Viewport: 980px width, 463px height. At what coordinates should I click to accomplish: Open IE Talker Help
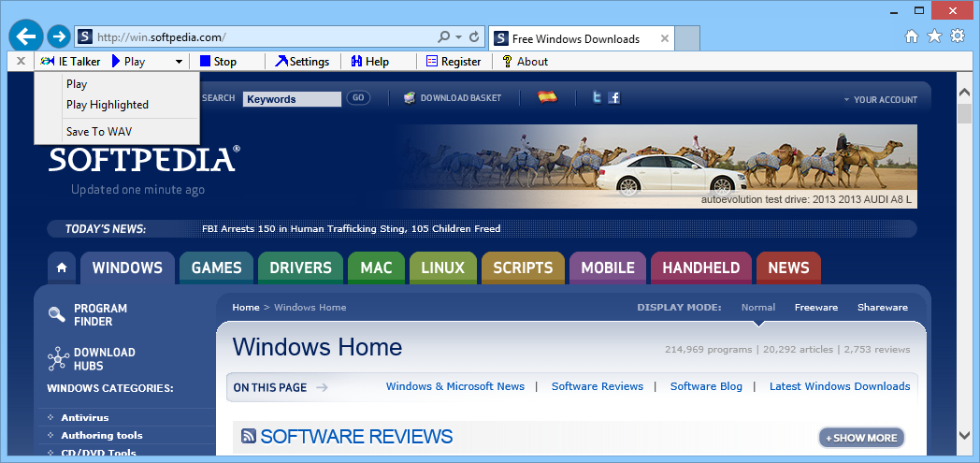coord(370,61)
